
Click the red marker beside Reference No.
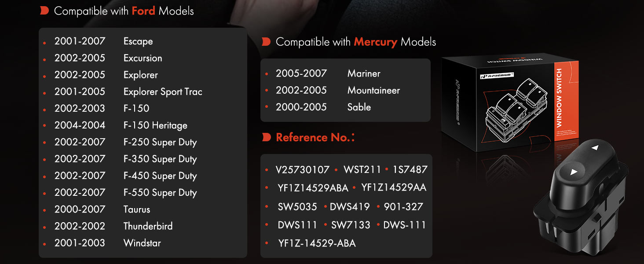pyautogui.click(x=266, y=137)
